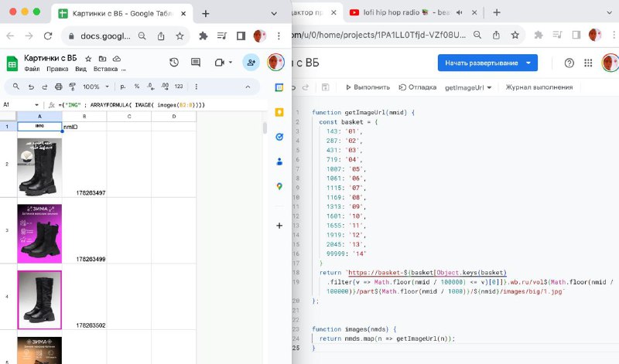The height and width of the screenshot is (364, 619).
Task: Undo last action in Sheets toolbar
Action: 31,87
